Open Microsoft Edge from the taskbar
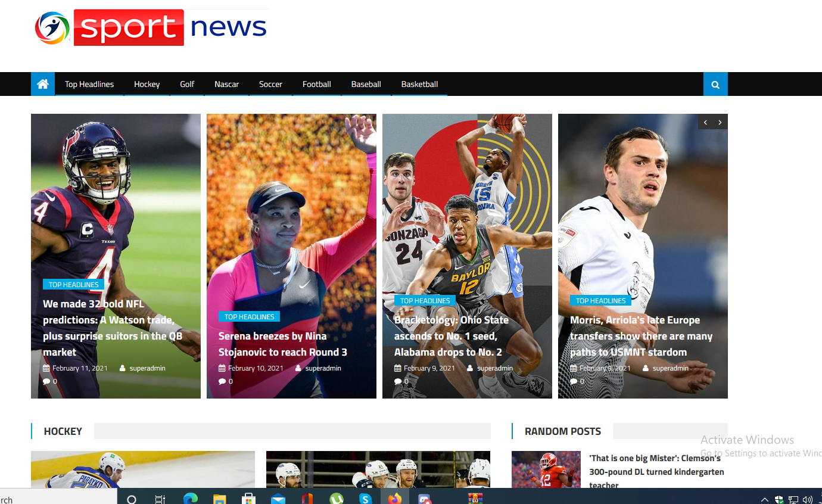 click(x=189, y=497)
